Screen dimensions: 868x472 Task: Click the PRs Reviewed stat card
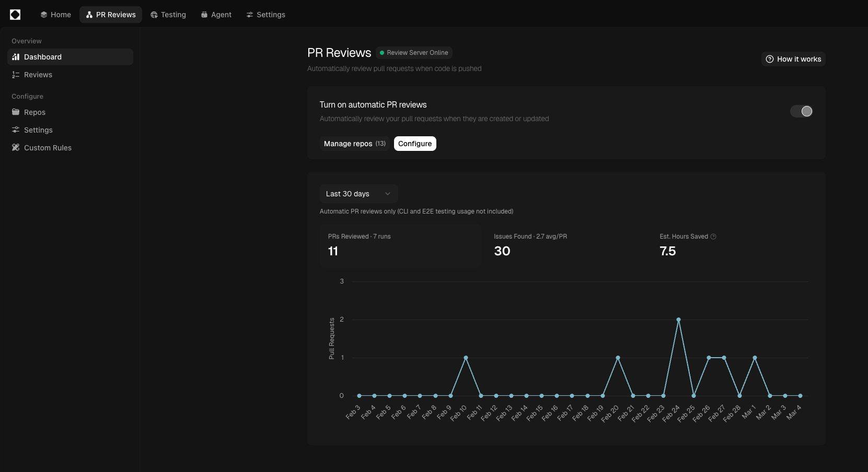tap(400, 245)
